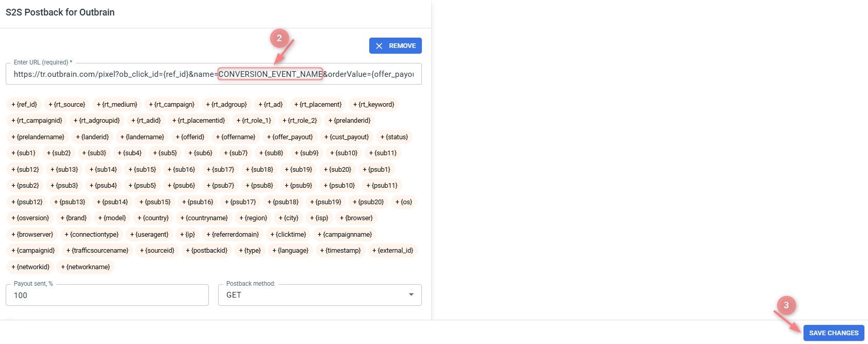Add the {ip} token
Image resolution: width=868 pixels, height=344 pixels.
[188, 235]
